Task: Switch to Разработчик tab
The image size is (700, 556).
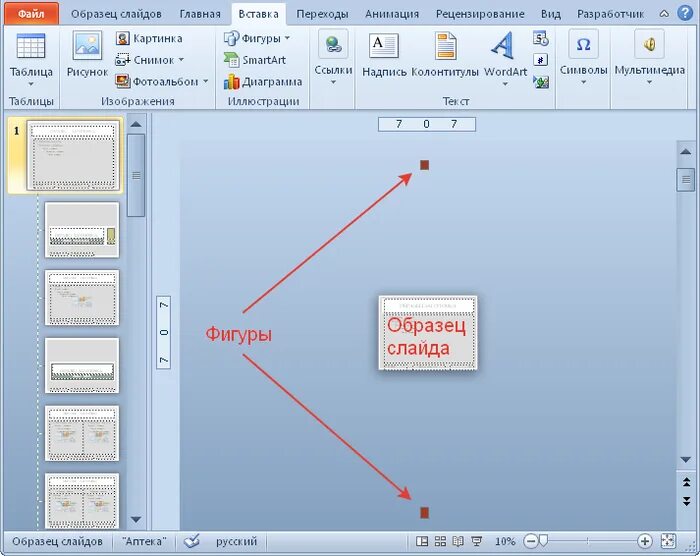Action: pyautogui.click(x=610, y=14)
